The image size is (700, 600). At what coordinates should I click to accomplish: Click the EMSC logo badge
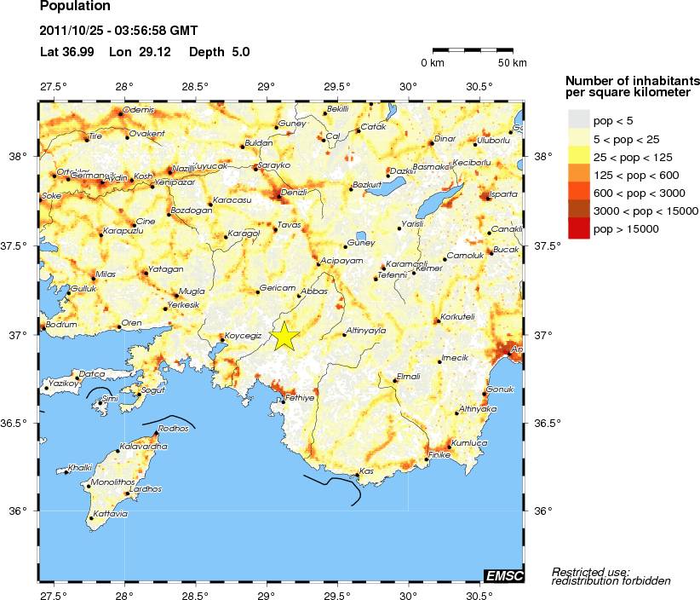[503, 575]
